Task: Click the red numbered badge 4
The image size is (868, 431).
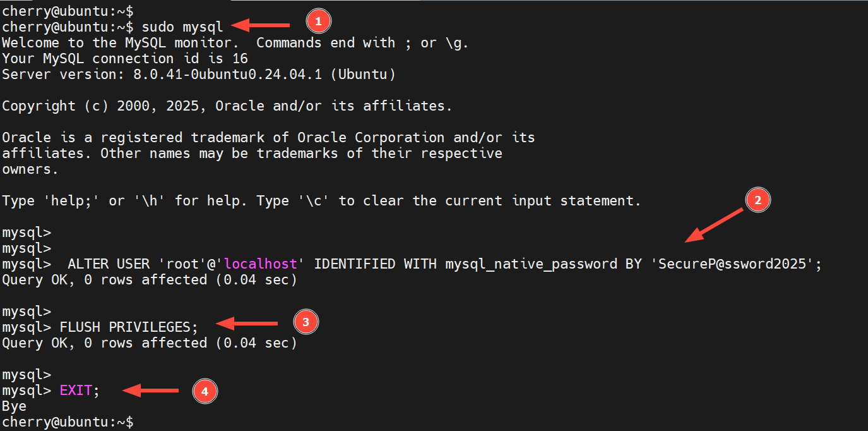Action: 204,391
